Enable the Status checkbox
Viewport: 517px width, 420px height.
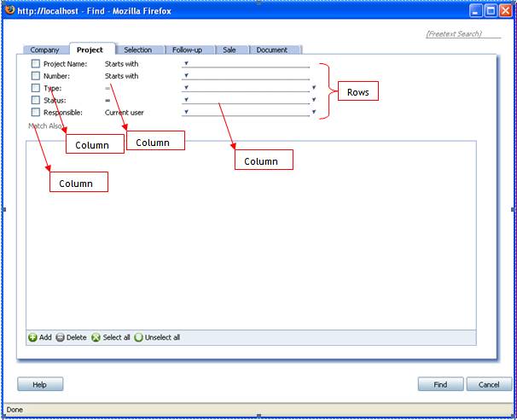(36, 100)
